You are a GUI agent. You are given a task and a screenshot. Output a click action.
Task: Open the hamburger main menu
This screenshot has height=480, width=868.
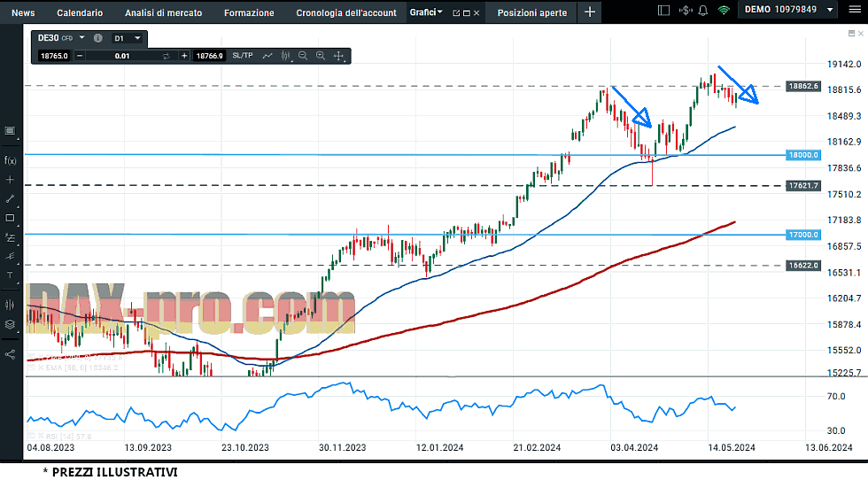855,10
